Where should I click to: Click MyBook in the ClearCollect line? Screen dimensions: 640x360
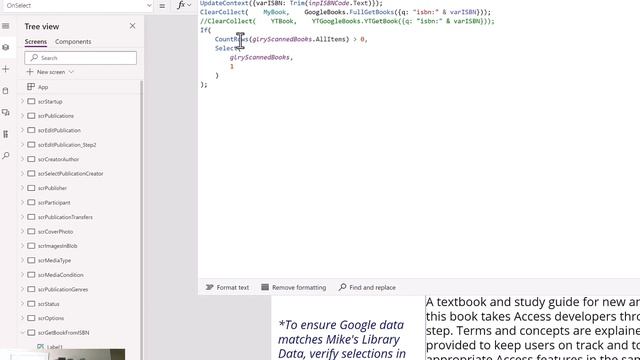click(275, 12)
